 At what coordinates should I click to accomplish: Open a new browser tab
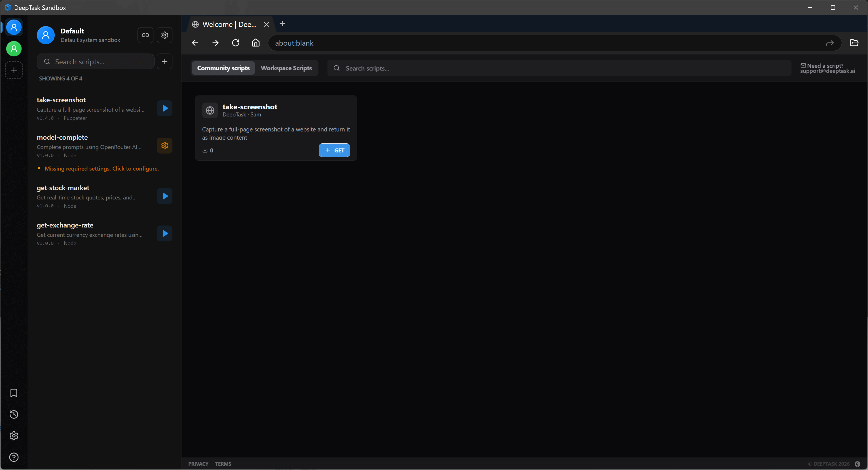[282, 24]
